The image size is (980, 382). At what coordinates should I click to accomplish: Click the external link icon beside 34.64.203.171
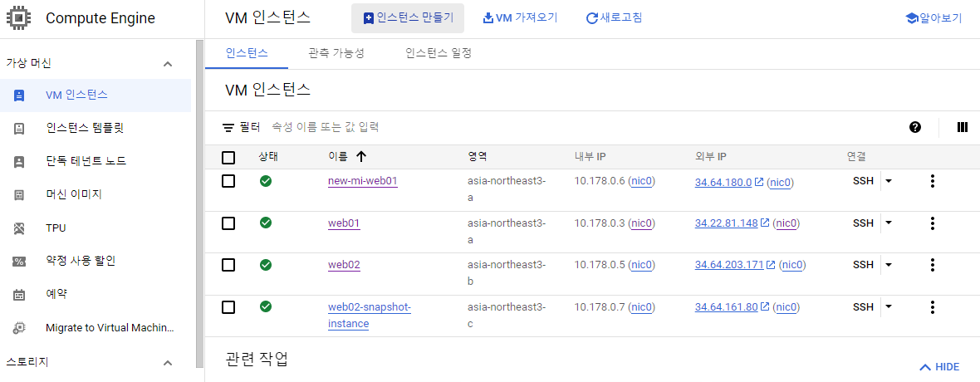[x=771, y=265]
